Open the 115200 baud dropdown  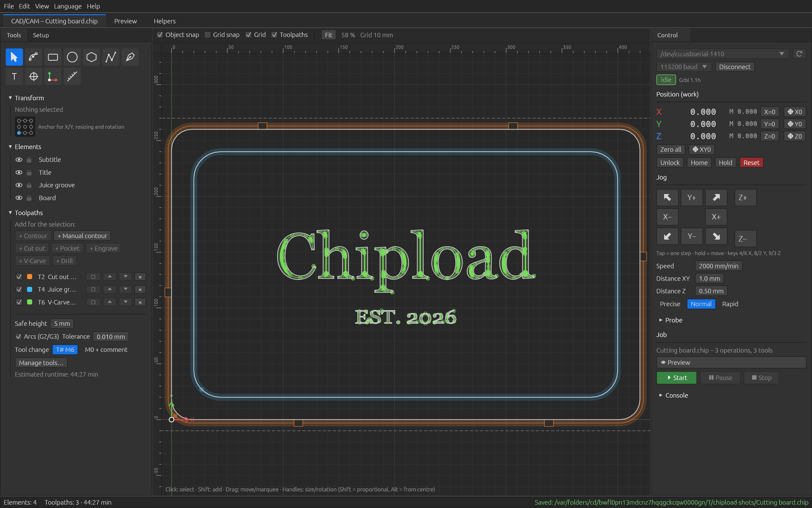pos(684,67)
